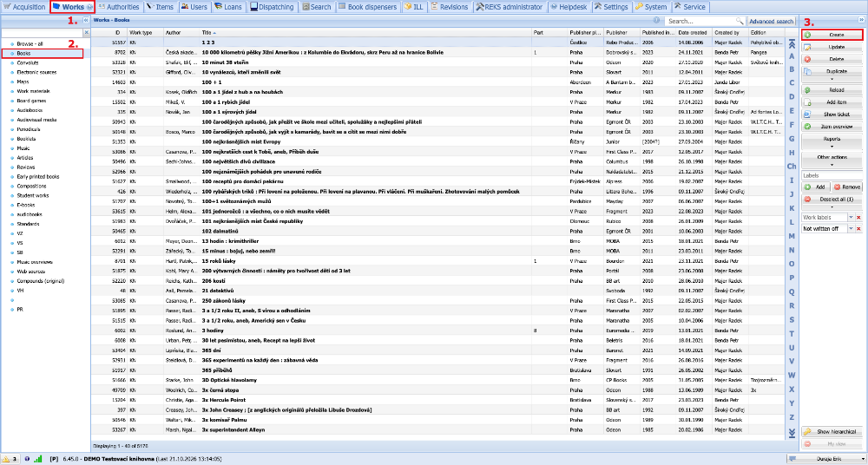Click the info icon beside search box

[x=656, y=21]
